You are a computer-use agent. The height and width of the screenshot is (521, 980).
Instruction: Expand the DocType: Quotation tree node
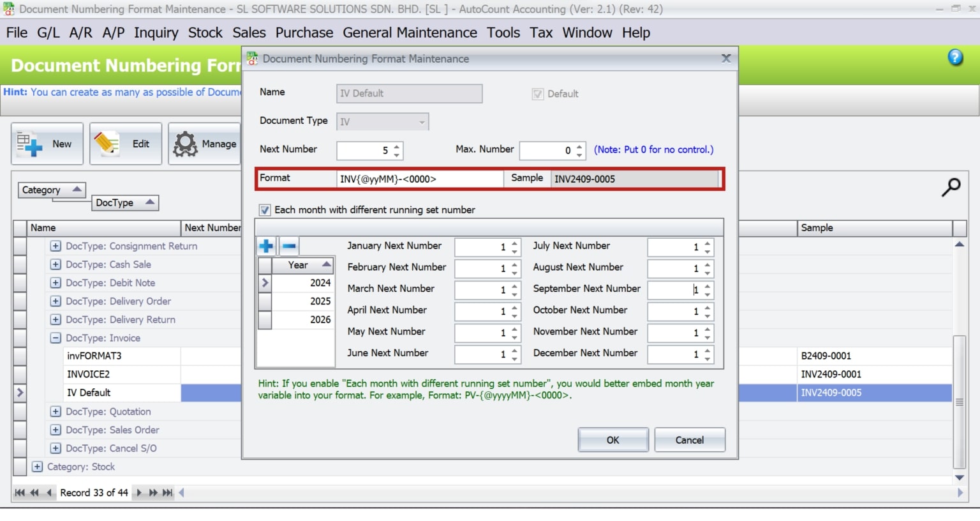click(56, 411)
